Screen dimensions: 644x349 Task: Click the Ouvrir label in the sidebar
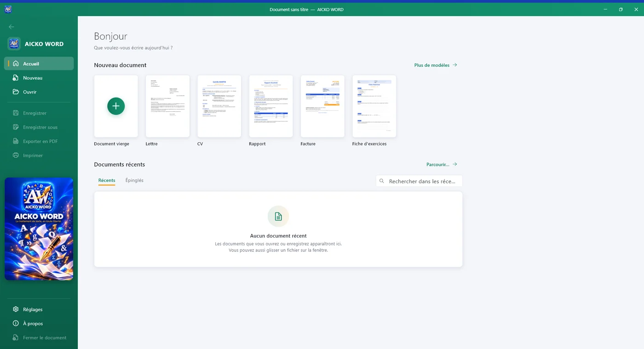pyautogui.click(x=30, y=92)
